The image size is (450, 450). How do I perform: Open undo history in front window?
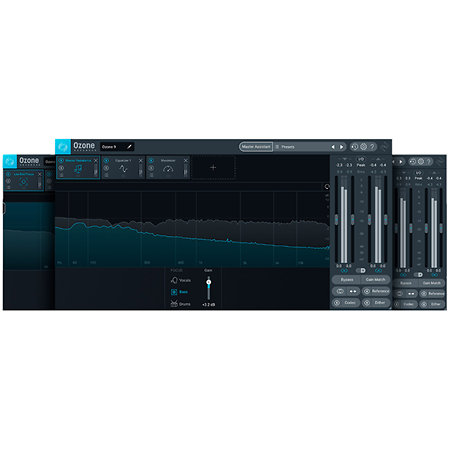coord(355,147)
